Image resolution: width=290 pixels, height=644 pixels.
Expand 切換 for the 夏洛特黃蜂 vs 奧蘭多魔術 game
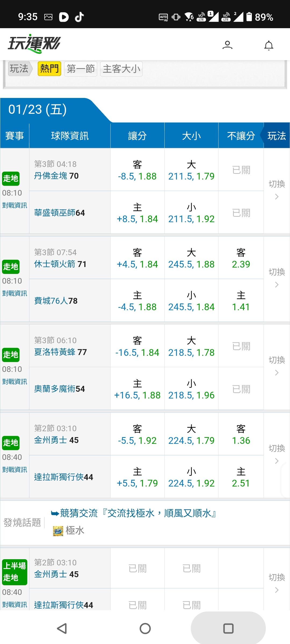(x=277, y=366)
